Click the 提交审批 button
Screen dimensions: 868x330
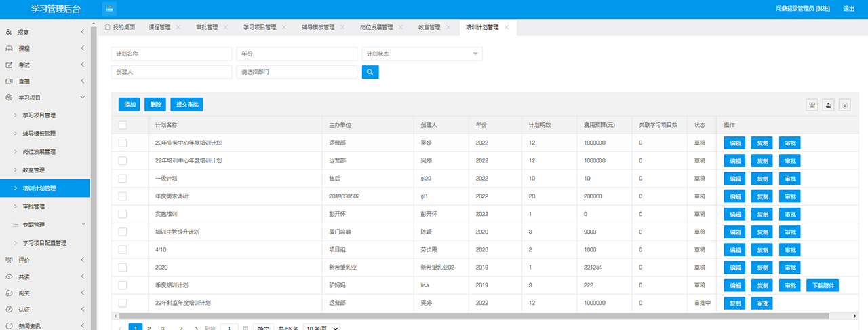pyautogui.click(x=186, y=105)
